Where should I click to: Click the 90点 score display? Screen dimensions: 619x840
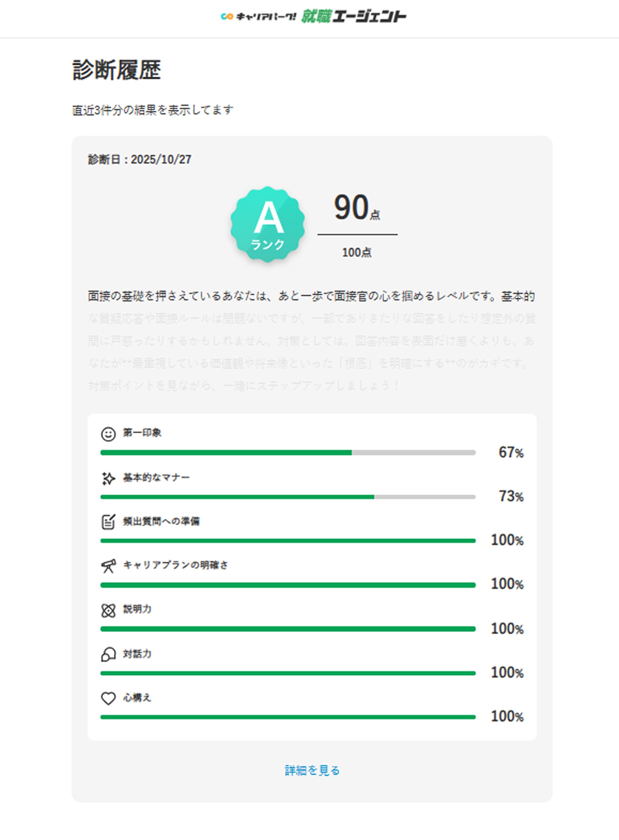tap(357, 207)
